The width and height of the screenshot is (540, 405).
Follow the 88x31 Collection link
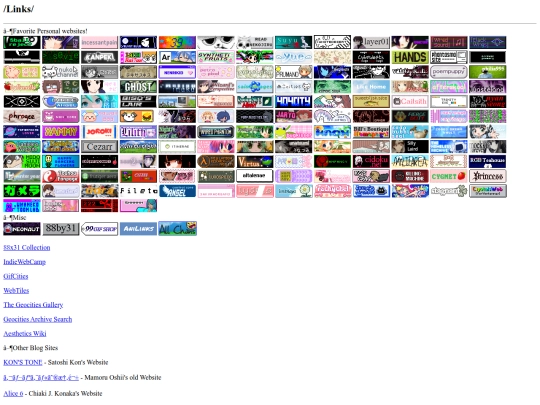[x=27, y=248]
